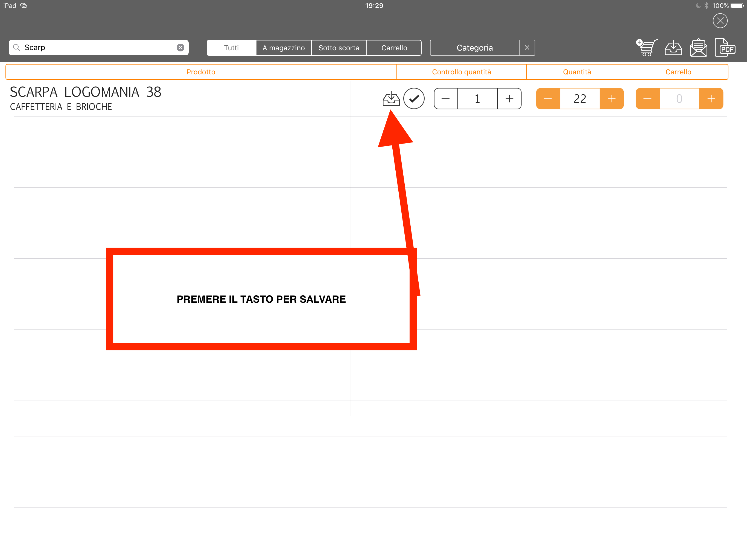Tap the toolbar save-to-inbox download icon
This screenshot has width=747, height=560.
tap(673, 48)
